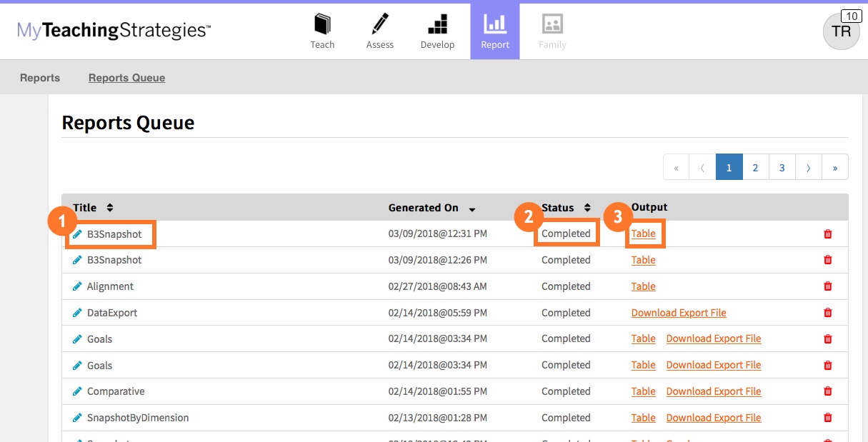
Task: Select the Report tab in top navigation
Action: [495, 31]
